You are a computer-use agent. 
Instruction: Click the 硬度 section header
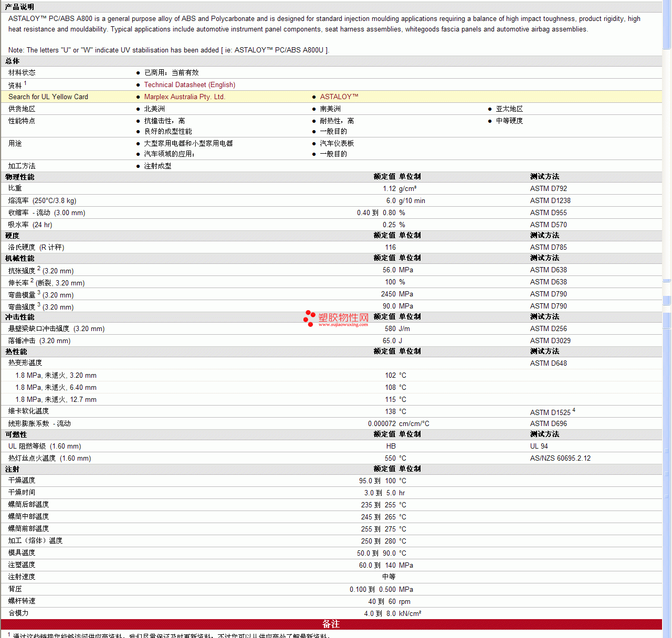(x=12, y=236)
